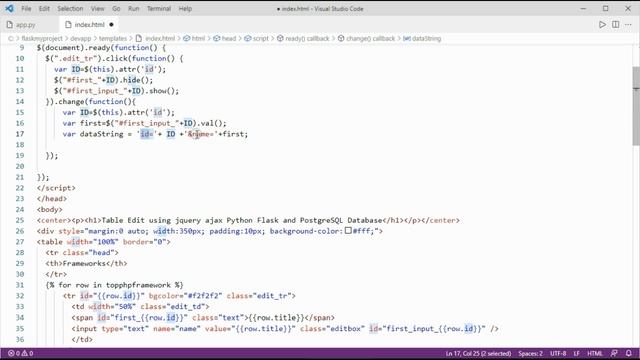Click '{{row.title}}' in the span line
This screenshot has width=640, height=360.
tap(276, 318)
